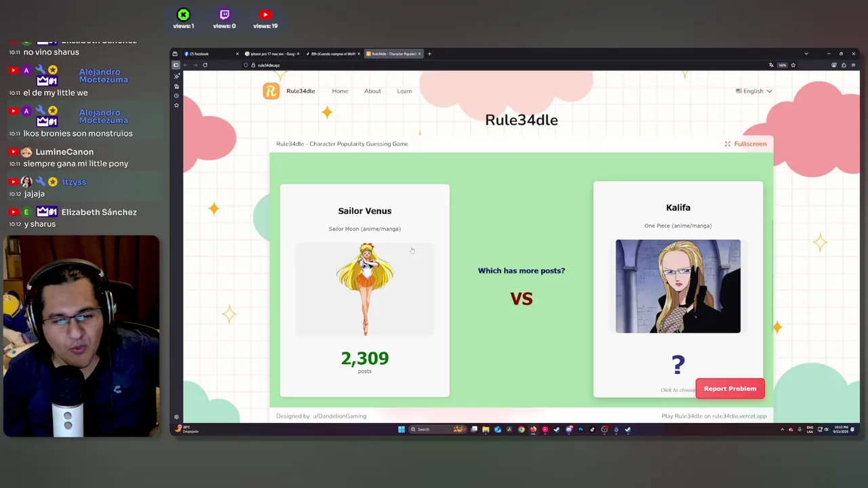Click 'Which has more posts?' text
This screenshot has width=868, height=488.
click(521, 270)
